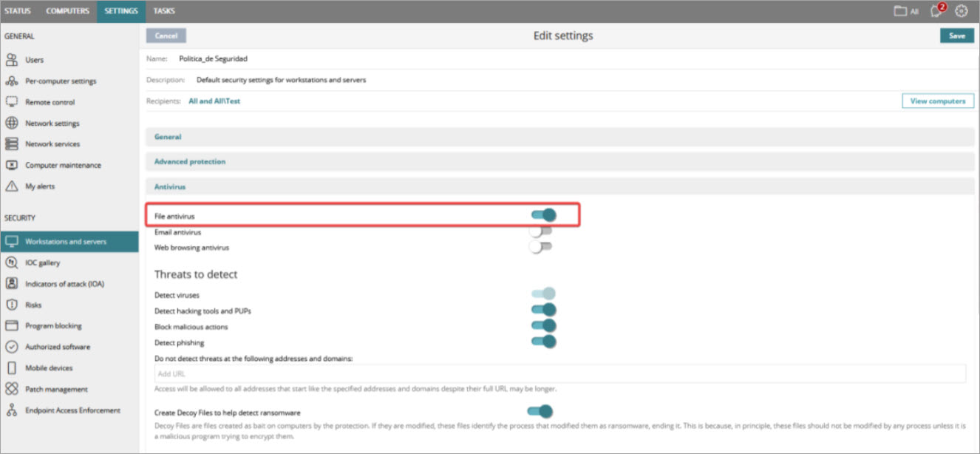
Task: Click the View computers button
Action: coord(937,101)
